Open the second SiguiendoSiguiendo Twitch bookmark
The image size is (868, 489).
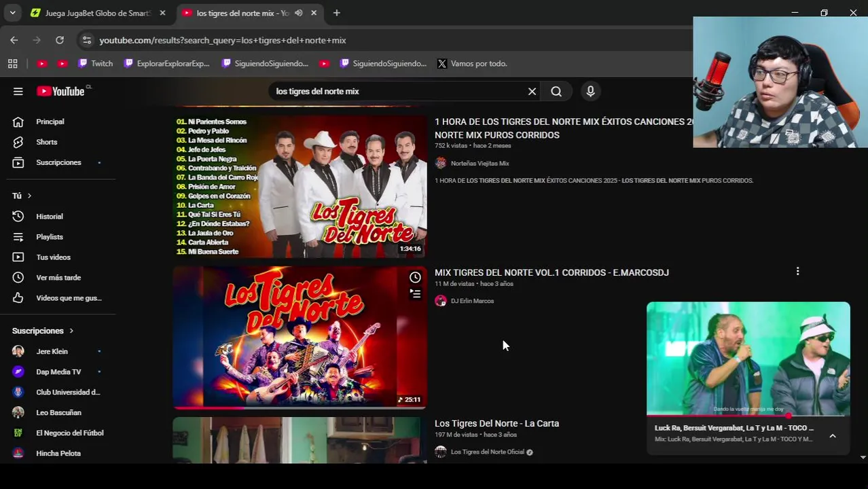click(382, 63)
